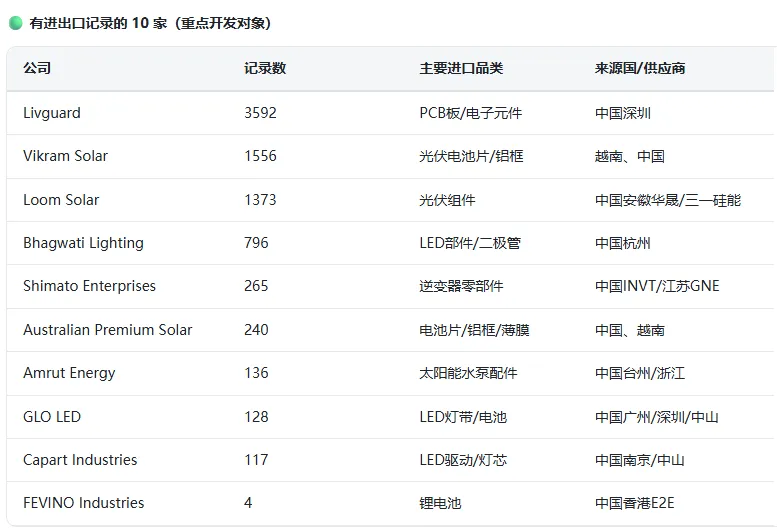Viewport: 777px width, 531px height.
Task: Click 中国、越南 source cell
Action: (x=629, y=329)
